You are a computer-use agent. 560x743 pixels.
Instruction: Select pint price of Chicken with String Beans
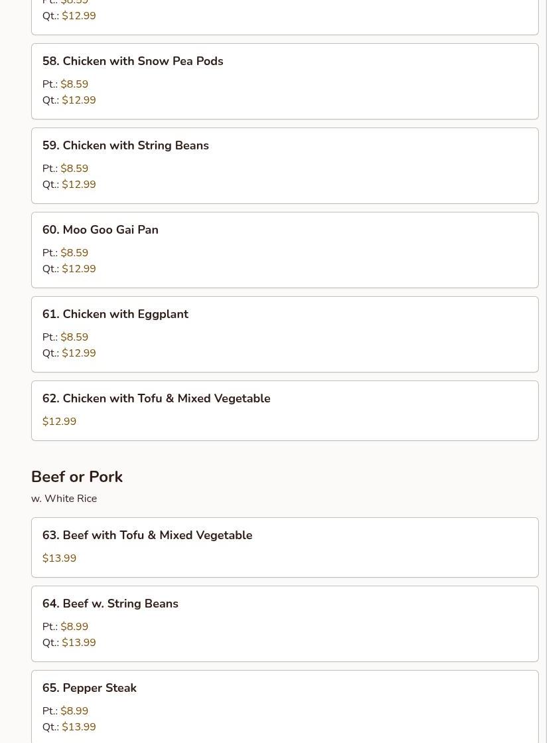coord(74,169)
